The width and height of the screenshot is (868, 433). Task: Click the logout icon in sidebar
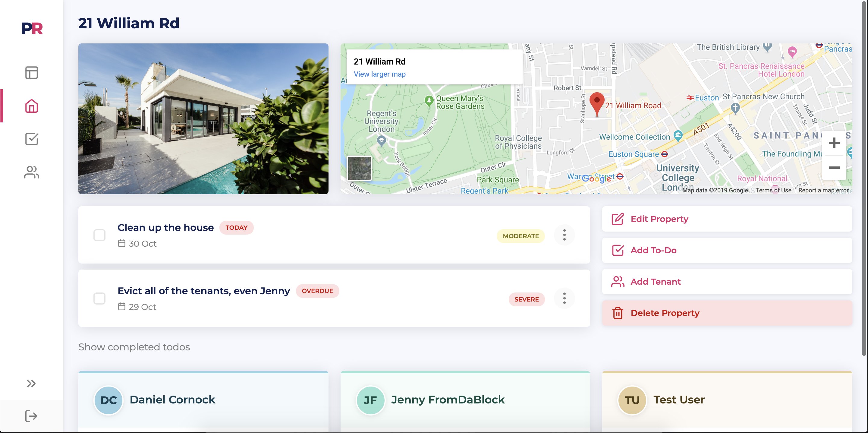point(31,416)
